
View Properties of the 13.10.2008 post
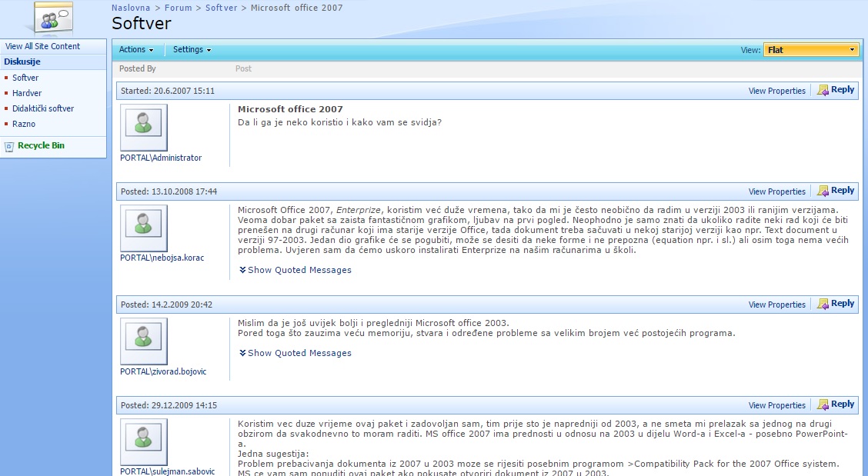click(x=776, y=191)
